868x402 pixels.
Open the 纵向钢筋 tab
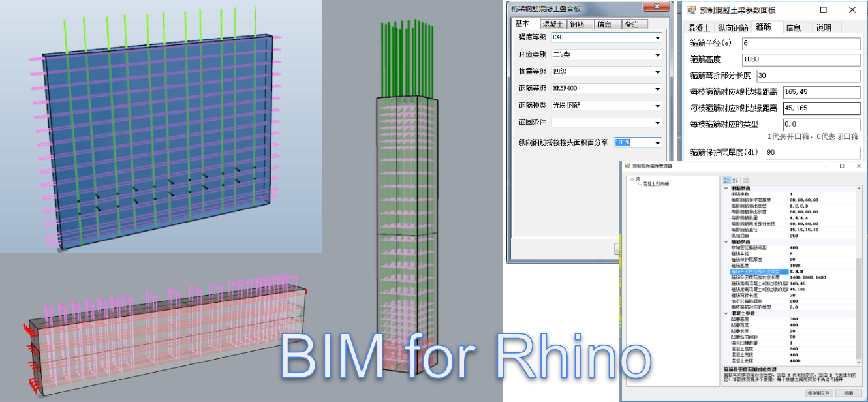(732, 27)
